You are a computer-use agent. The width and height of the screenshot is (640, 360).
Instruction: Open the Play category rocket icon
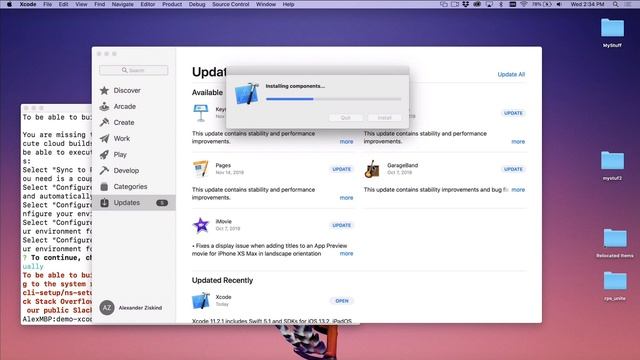104,154
